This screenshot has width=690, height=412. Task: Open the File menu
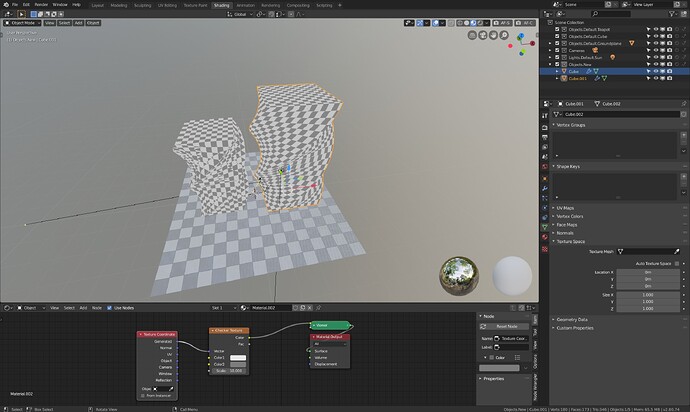15,5
